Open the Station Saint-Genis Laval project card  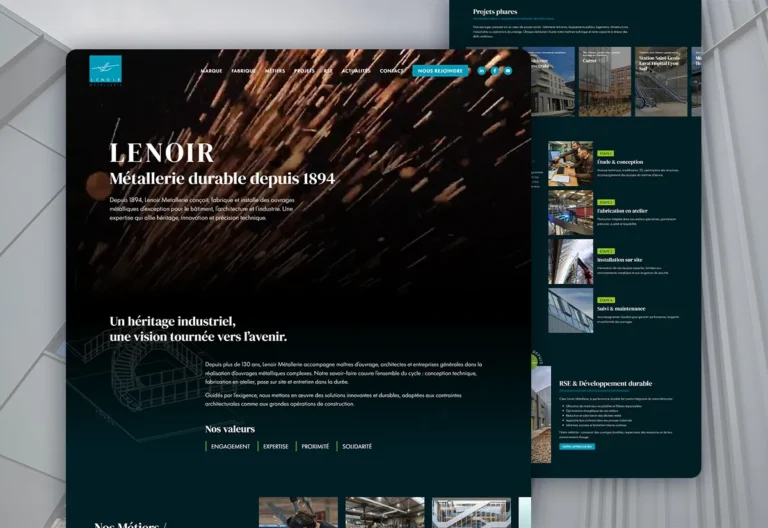coord(661,82)
